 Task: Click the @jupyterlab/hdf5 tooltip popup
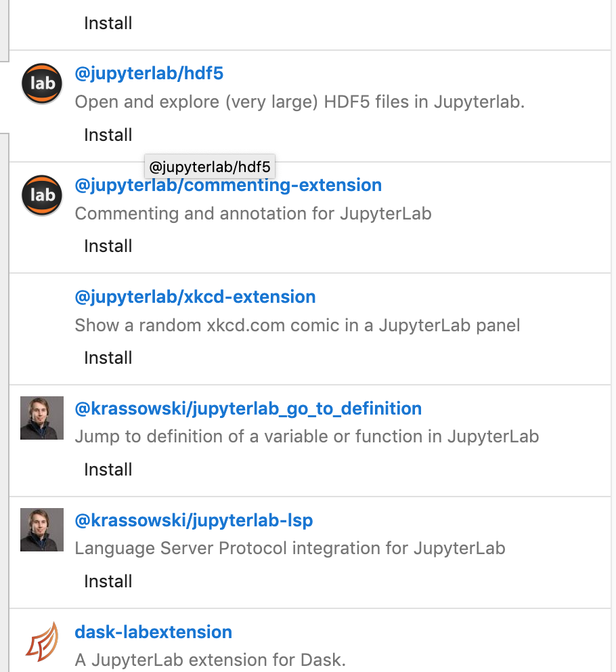[209, 166]
